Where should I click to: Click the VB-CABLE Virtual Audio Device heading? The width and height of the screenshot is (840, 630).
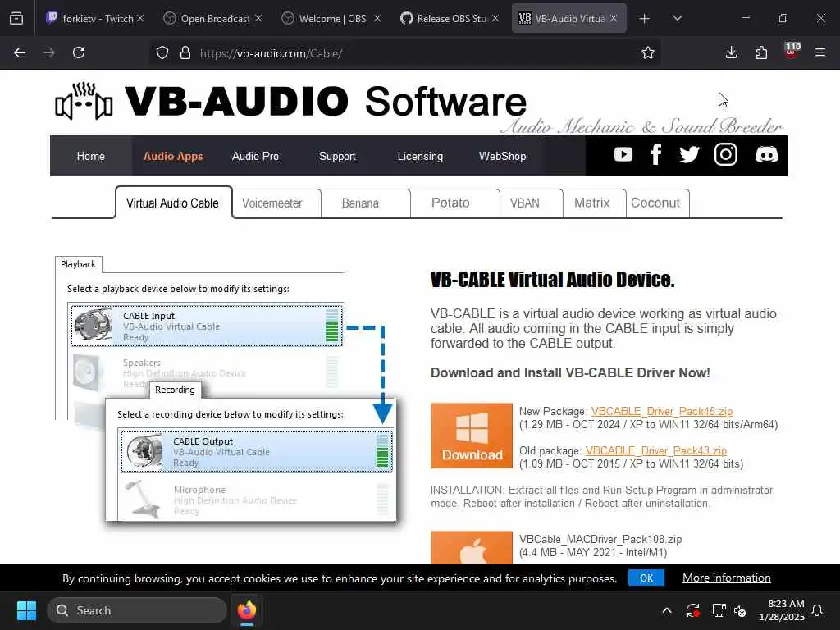(x=552, y=279)
